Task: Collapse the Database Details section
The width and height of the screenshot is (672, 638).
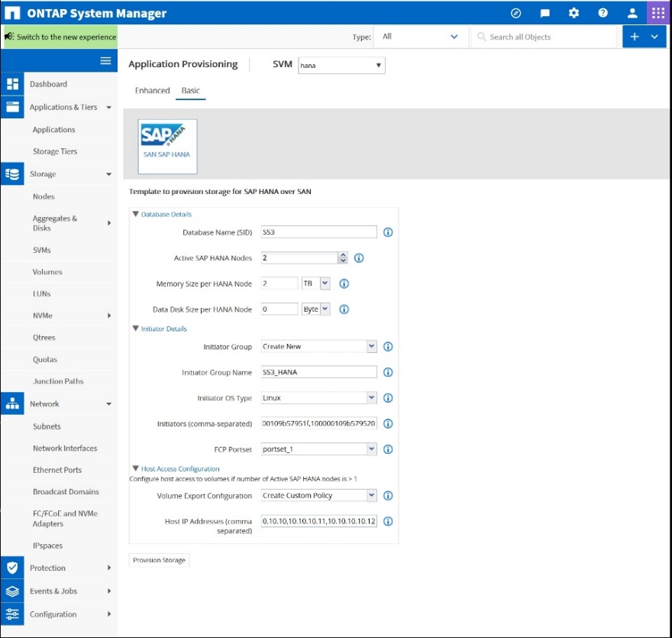Action: point(135,214)
